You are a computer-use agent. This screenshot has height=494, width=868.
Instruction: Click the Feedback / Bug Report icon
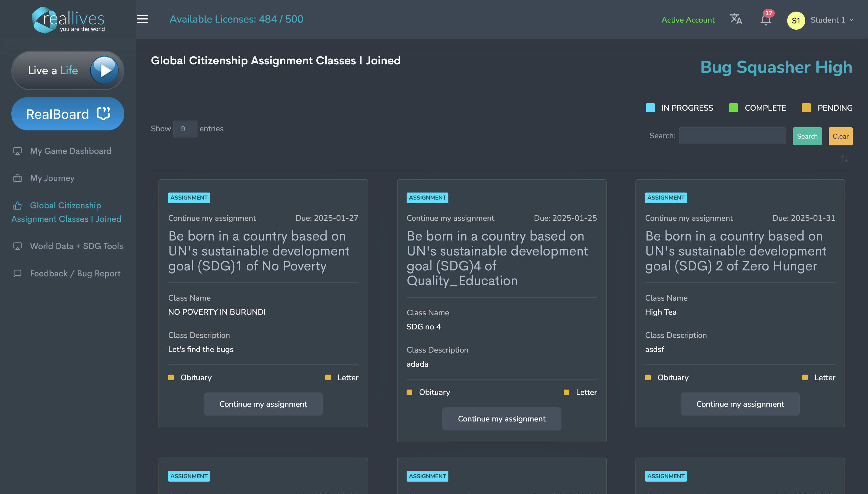coord(17,274)
